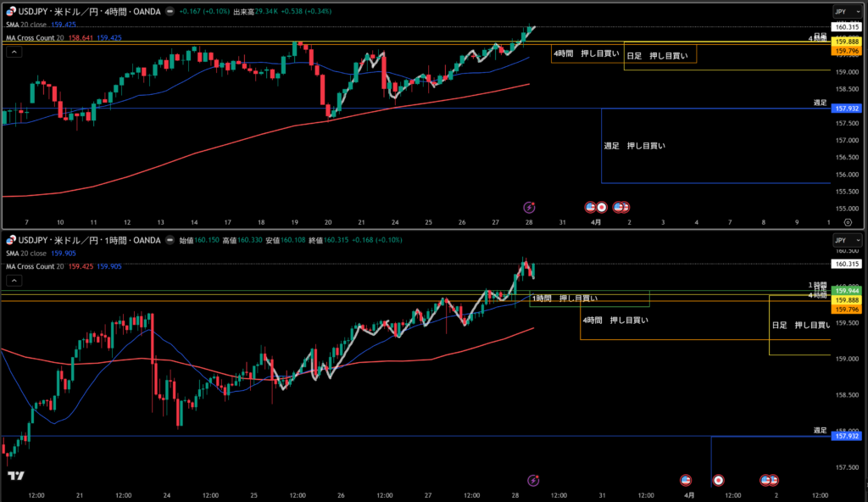Click the purple lightning icon in 1-hour chart
Viewport: 868px width, 502px height.
(x=532, y=480)
